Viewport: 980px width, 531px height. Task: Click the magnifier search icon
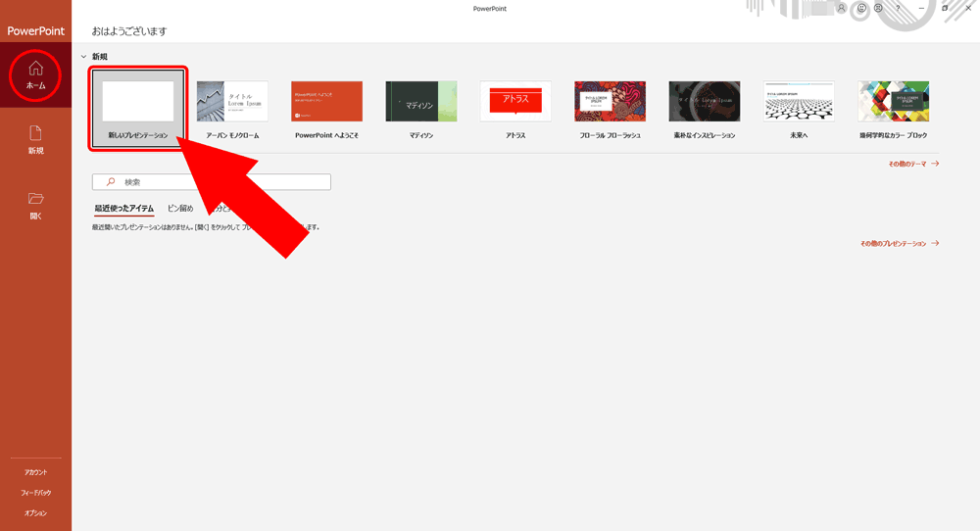[x=111, y=182]
